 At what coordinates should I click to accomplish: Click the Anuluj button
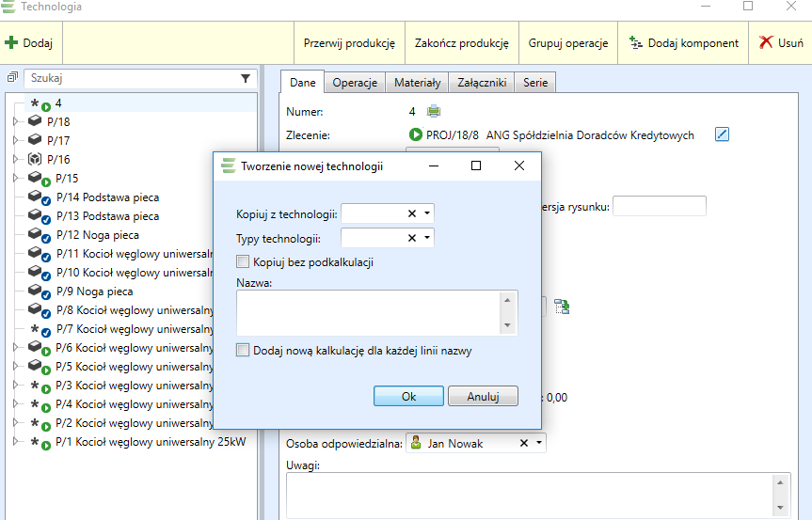(483, 396)
